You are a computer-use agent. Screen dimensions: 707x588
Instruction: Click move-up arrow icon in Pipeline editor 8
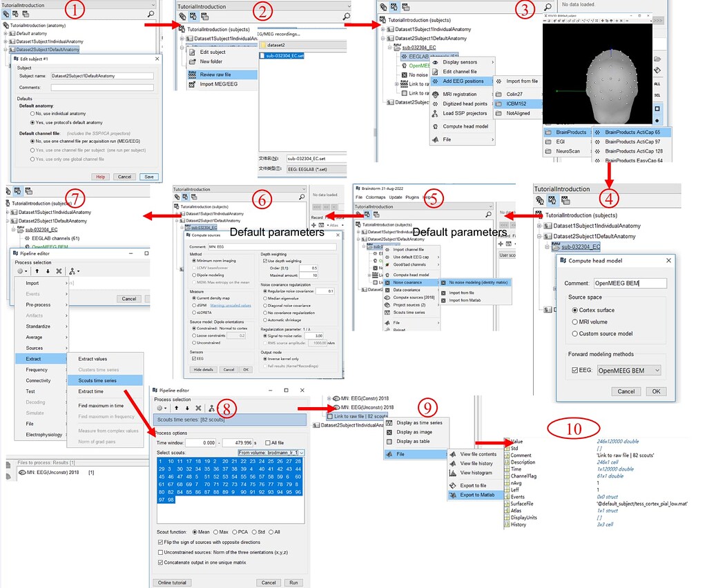[x=175, y=408]
